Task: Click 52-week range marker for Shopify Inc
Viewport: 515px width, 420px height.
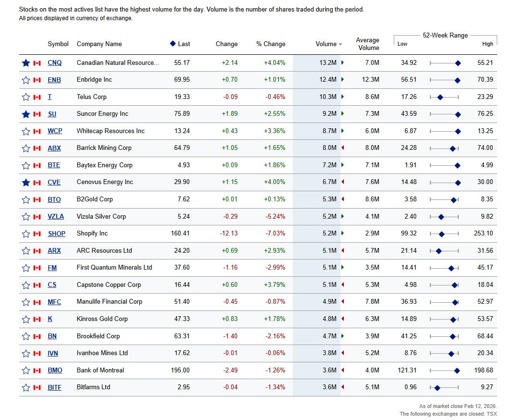Action: (442, 234)
